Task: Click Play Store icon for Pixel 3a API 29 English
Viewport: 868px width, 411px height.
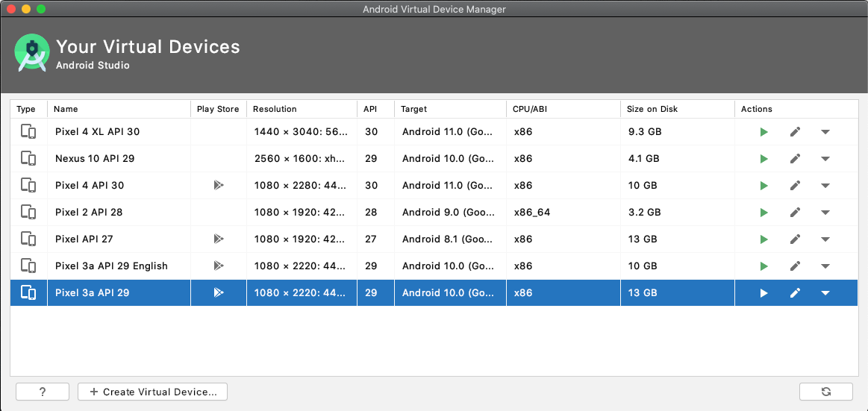Action: [219, 266]
